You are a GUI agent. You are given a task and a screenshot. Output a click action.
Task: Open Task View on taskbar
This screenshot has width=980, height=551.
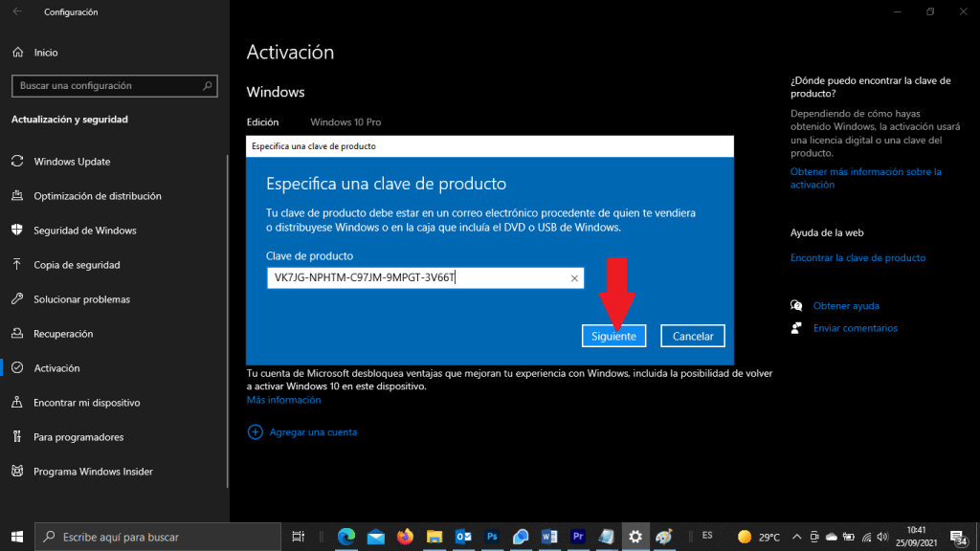tap(299, 537)
